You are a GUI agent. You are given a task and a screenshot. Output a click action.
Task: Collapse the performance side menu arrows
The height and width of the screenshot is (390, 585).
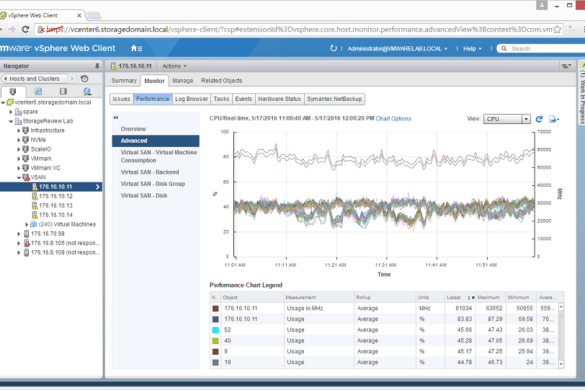116,118
